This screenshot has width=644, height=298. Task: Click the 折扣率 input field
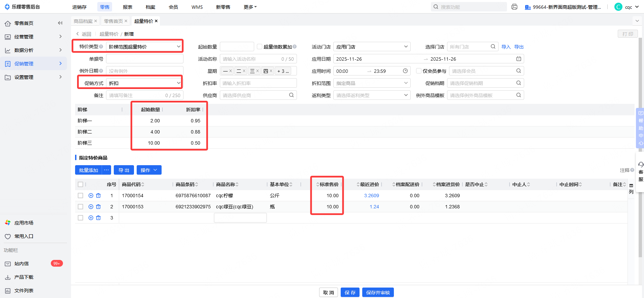pos(258,83)
